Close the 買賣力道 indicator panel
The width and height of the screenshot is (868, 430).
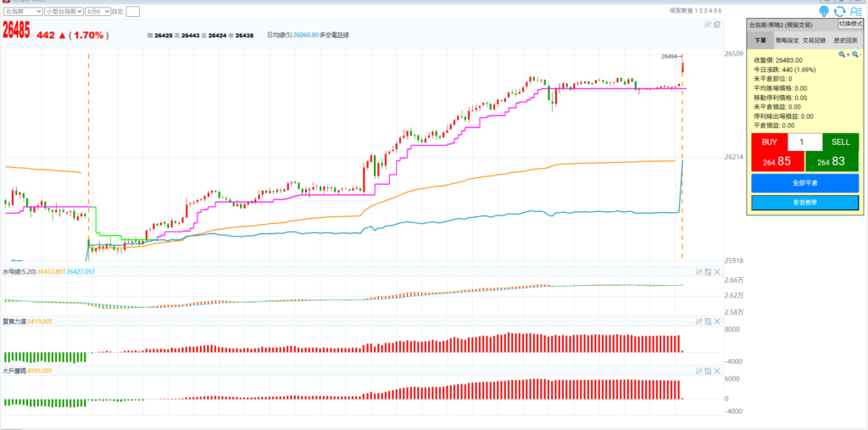pyautogui.click(x=716, y=321)
